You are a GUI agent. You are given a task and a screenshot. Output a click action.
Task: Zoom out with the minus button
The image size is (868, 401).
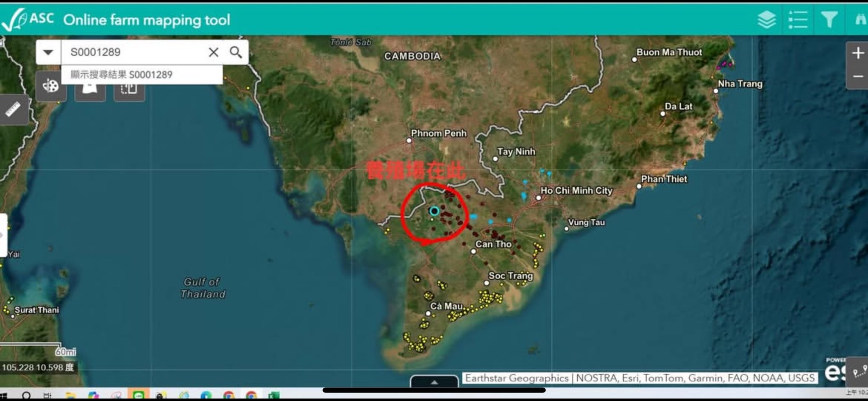click(x=857, y=77)
